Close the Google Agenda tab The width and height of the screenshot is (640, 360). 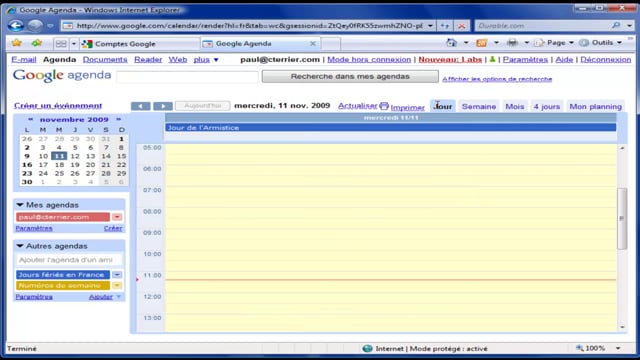click(313, 43)
